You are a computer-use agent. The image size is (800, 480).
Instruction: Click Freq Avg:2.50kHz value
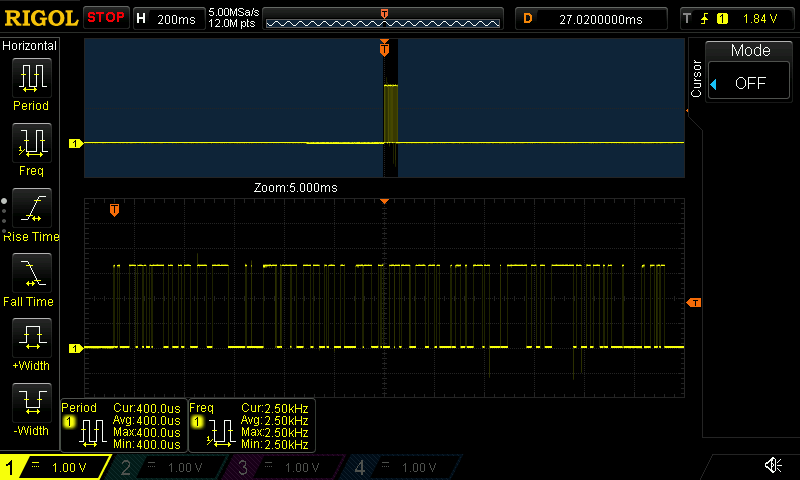(x=274, y=420)
